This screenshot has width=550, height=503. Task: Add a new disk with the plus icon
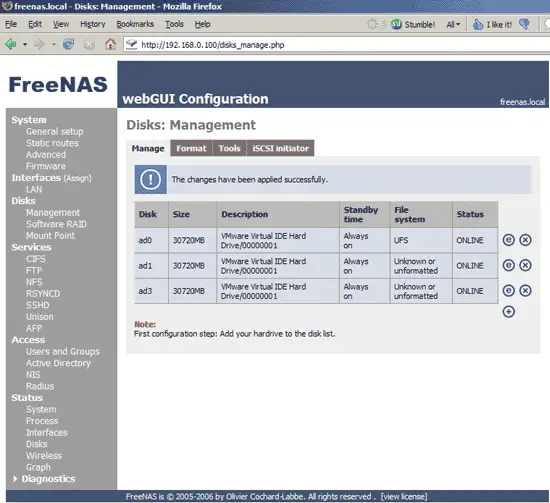(x=508, y=311)
